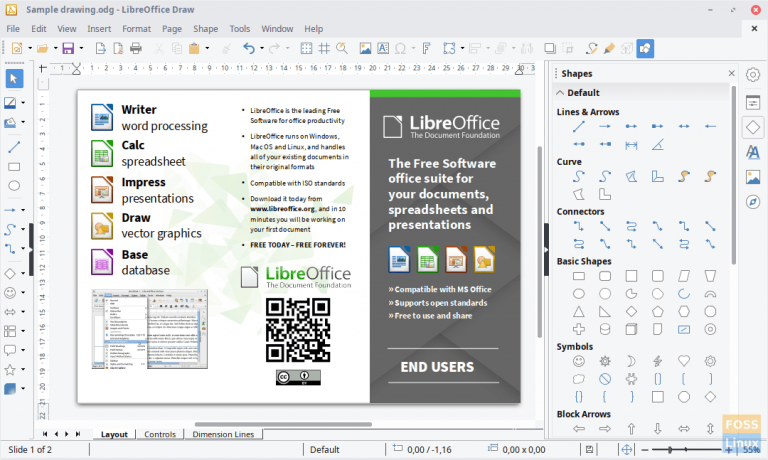
Task: Choose the Ellipse drawing tool
Action: pos(14,186)
